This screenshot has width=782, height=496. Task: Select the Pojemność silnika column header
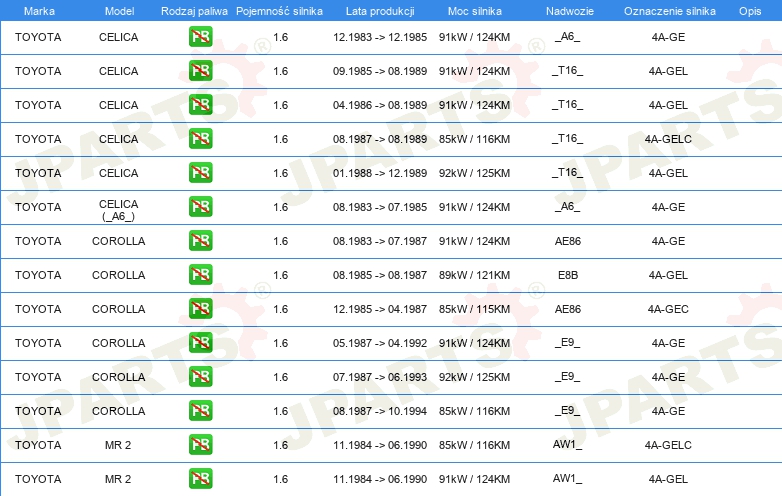pyautogui.click(x=279, y=11)
